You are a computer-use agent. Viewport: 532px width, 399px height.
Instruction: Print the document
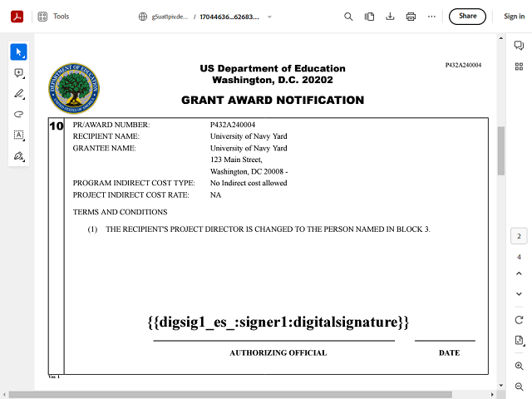(411, 17)
